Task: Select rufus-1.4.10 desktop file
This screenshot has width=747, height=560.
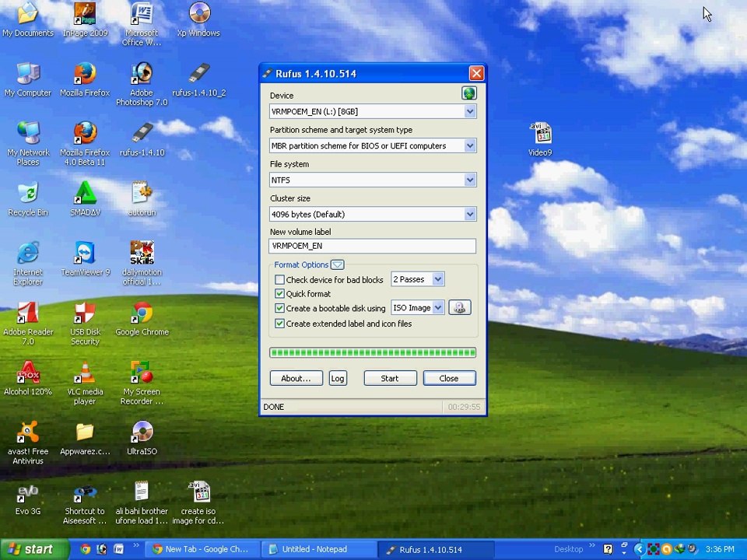Action: [x=142, y=139]
